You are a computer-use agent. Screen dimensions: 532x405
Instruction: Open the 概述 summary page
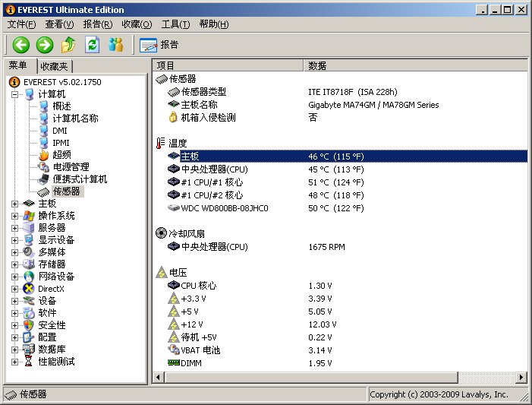tap(61, 106)
